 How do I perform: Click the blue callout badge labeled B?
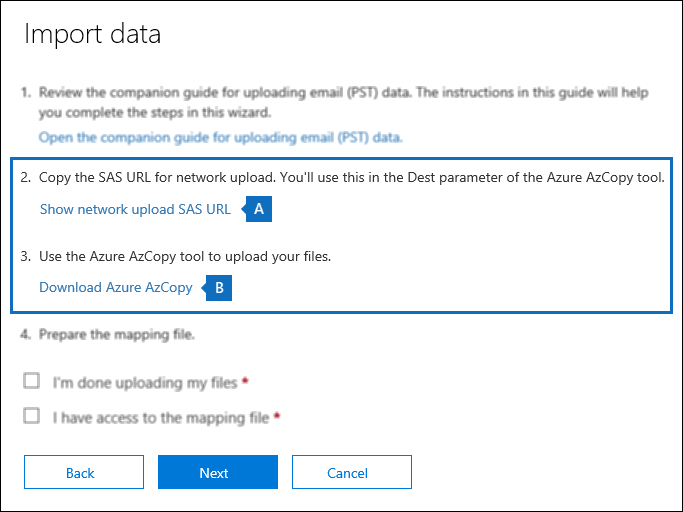point(220,288)
